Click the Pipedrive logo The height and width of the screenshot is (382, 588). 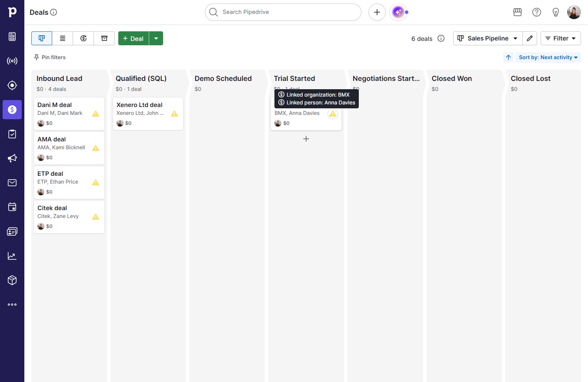point(12,12)
